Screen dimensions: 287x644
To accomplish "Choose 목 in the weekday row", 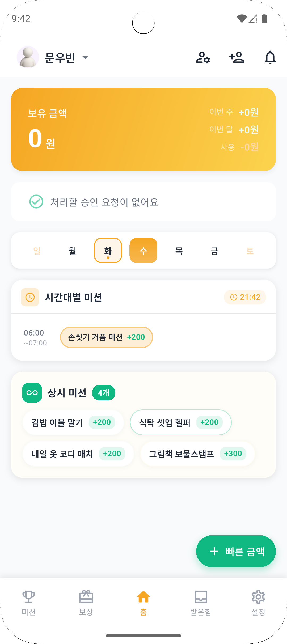I will point(179,250).
